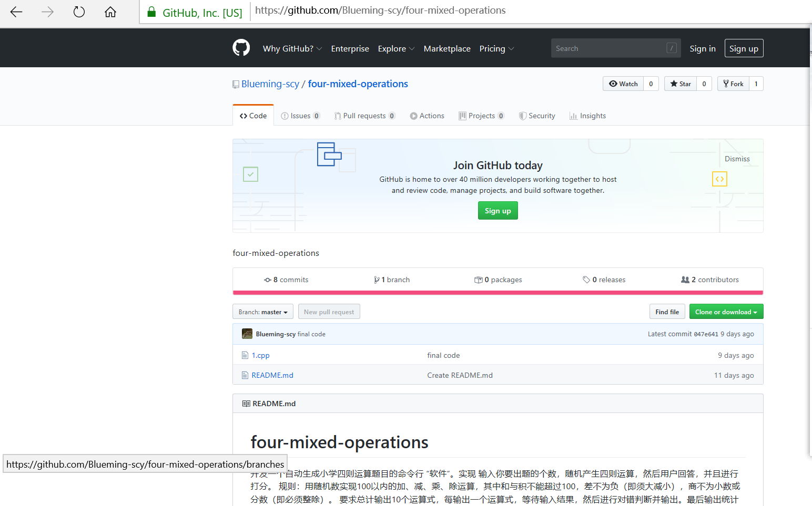Viewport: 812px width, 506px height.
Task: Click the 'four-mixed-operations' README heading
Action: 340,442
